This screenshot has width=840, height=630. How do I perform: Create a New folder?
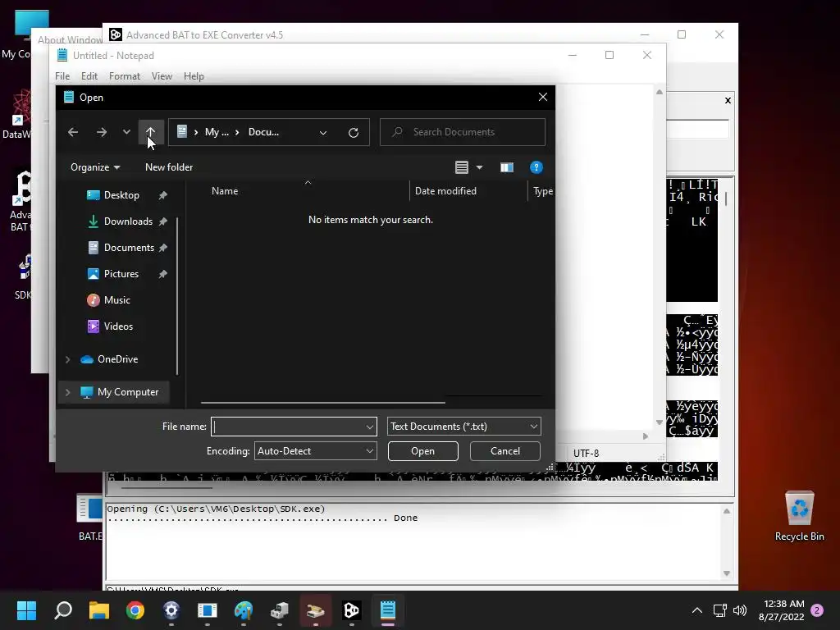169,167
